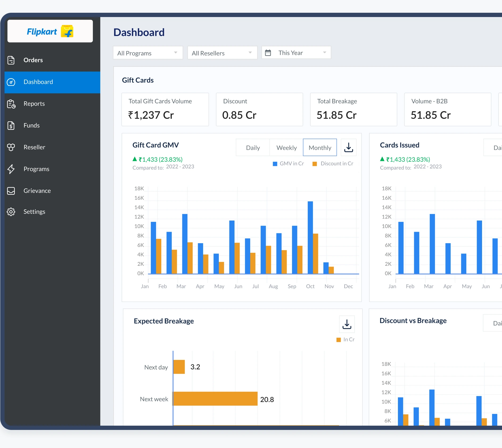Click the 20.8 value label
Image resolution: width=502 pixels, height=448 pixels.
click(267, 399)
